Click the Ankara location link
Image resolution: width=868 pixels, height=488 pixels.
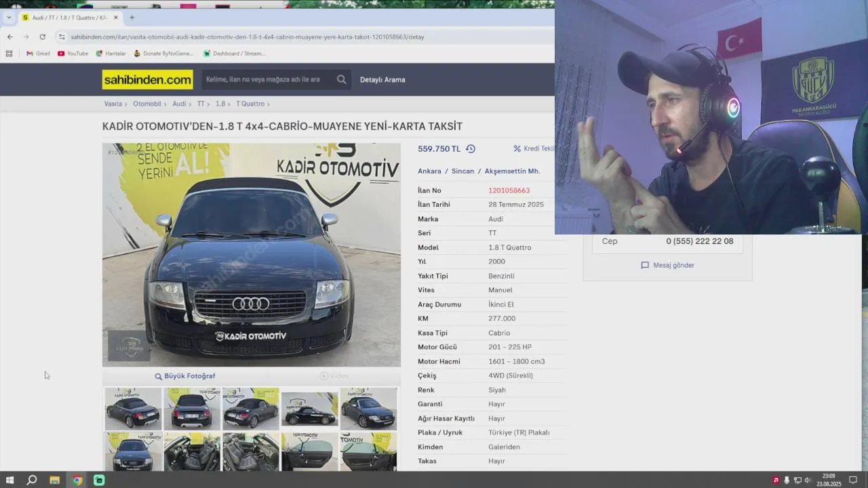[429, 171]
